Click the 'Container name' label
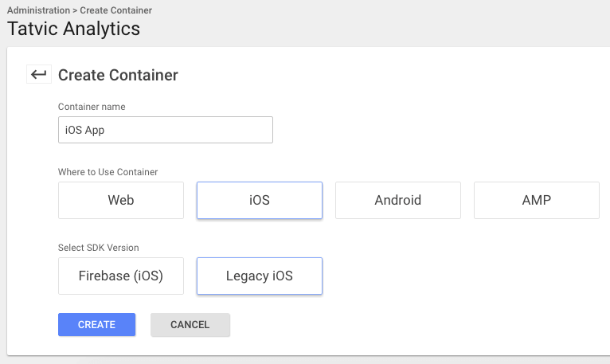 pos(92,107)
